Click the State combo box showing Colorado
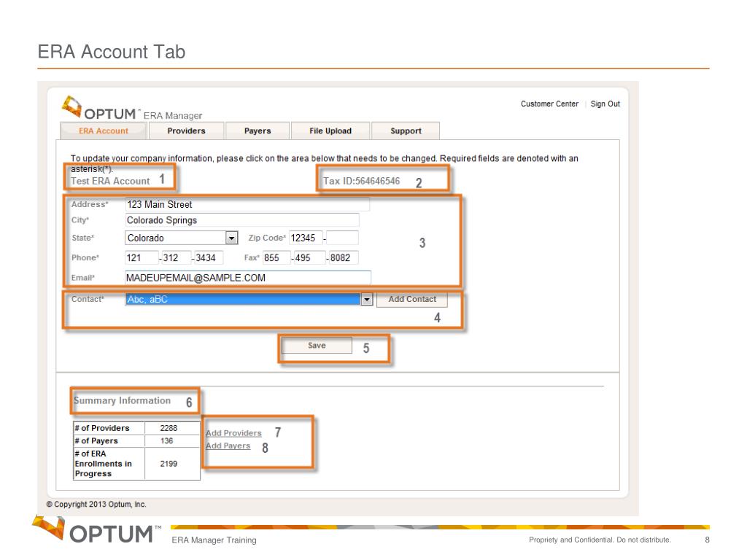This screenshot has height=560, width=747. pyautogui.click(x=182, y=238)
